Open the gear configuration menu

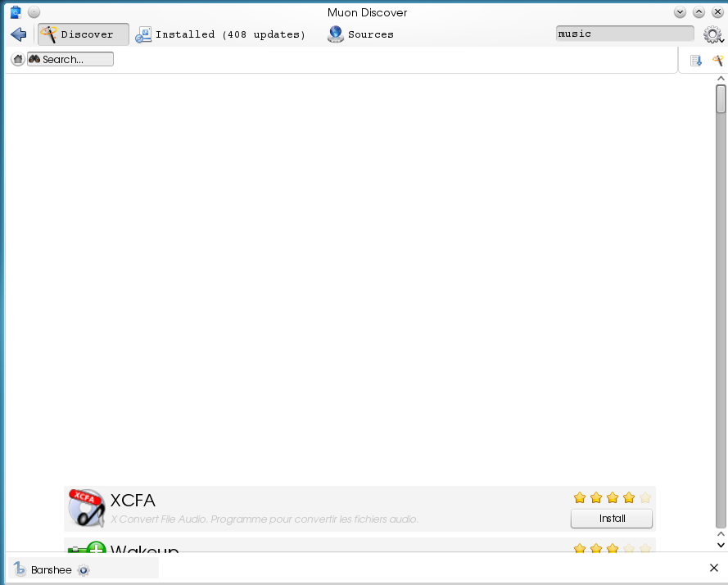712,34
